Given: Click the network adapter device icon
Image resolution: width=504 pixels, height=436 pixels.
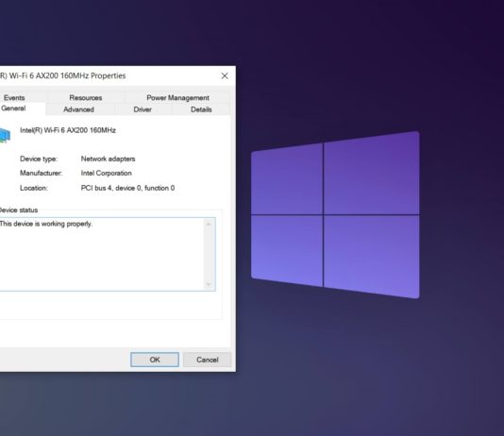Looking at the screenshot, I should (5, 135).
